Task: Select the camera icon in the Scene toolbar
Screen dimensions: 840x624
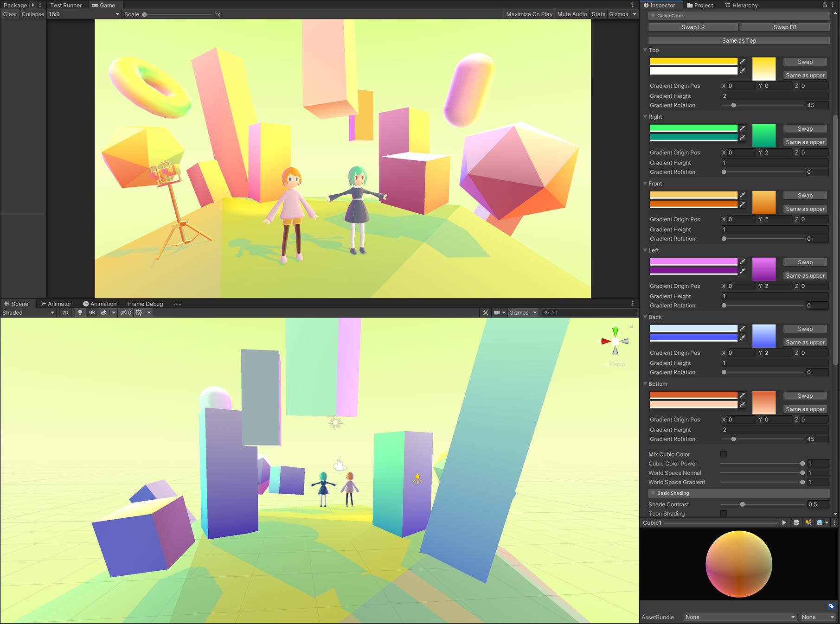Action: pyautogui.click(x=497, y=312)
